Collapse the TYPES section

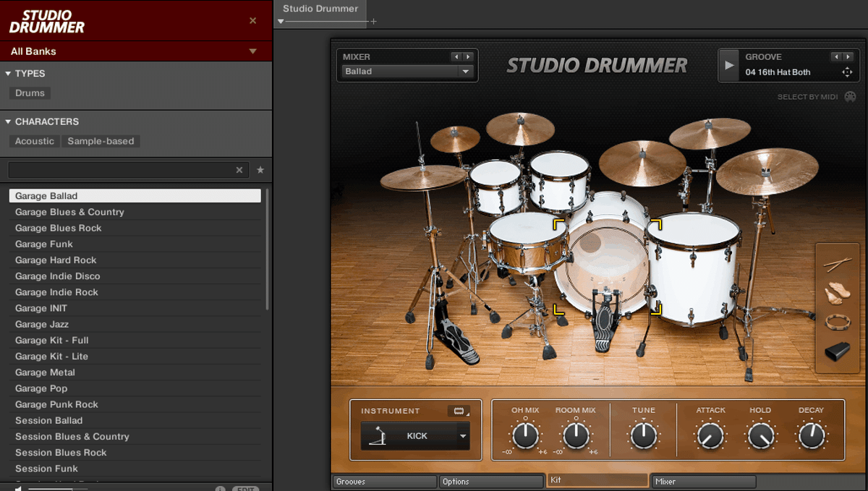pyautogui.click(x=8, y=74)
